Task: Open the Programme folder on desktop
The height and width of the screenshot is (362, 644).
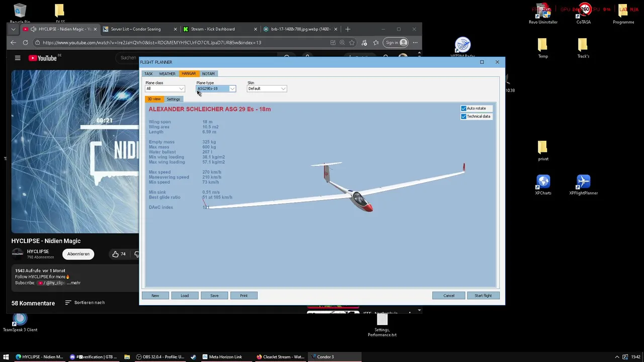Action: pos(623,13)
